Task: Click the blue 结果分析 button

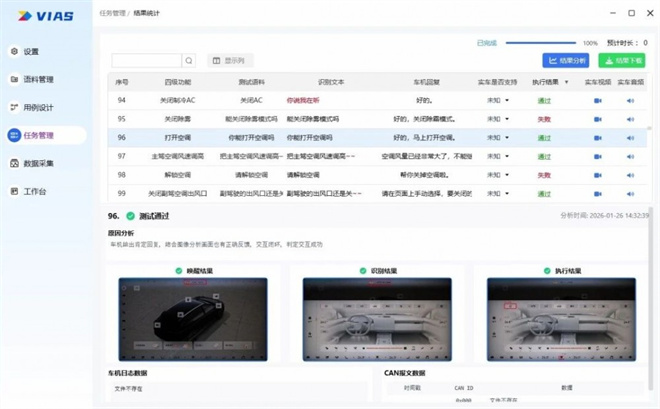Action: tap(566, 61)
